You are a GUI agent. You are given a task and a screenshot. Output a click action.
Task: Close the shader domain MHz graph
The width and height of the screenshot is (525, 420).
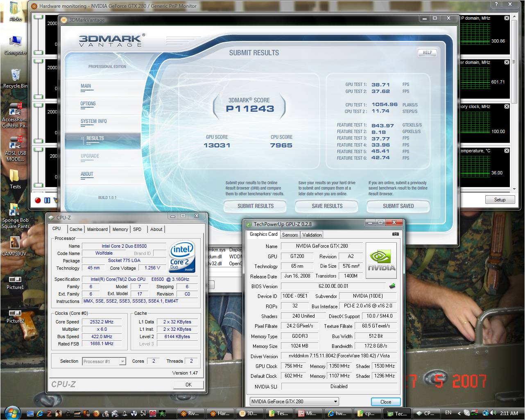point(507,62)
